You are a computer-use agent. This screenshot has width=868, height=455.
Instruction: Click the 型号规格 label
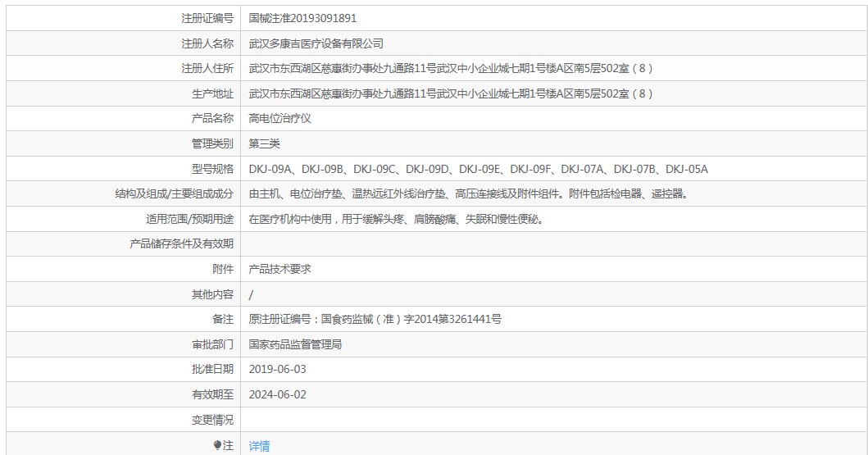pyautogui.click(x=212, y=170)
